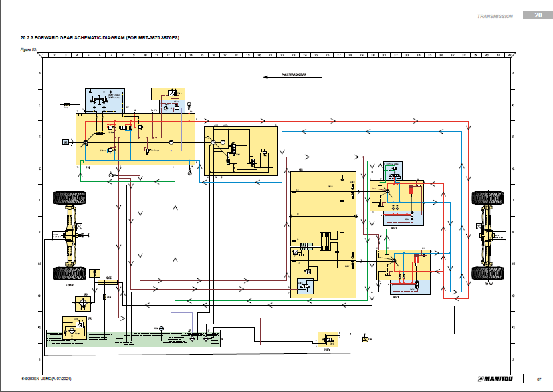Image resolution: width=553 pixels, height=392 pixels.
Task: Click the MH2 hydraulic motor block
Action: 397,202
